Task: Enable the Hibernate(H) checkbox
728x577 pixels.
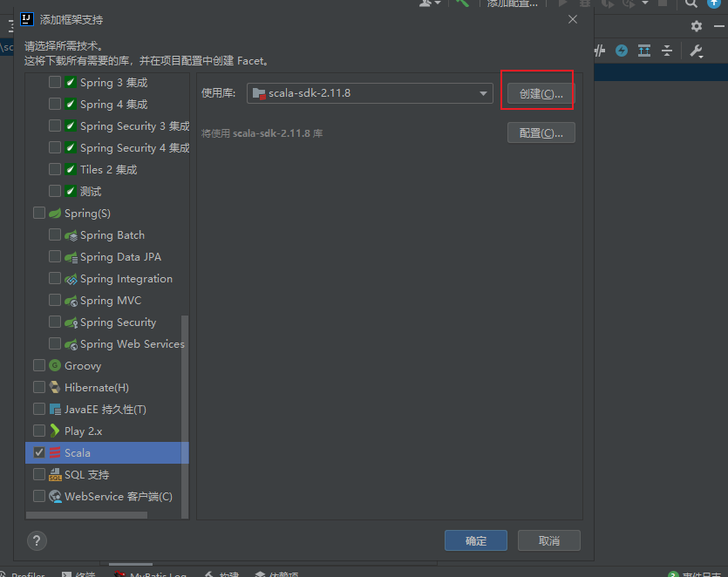Action: (x=39, y=388)
